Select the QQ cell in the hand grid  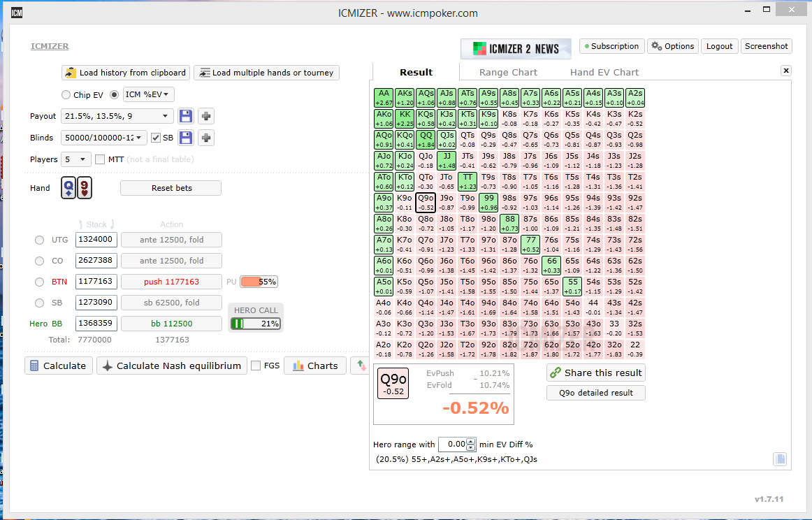[426, 140]
